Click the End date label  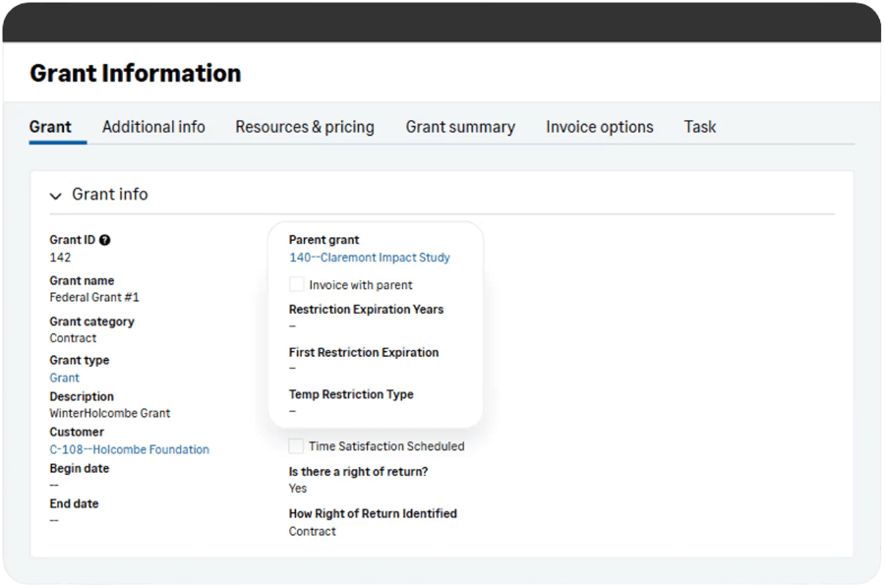point(74,503)
